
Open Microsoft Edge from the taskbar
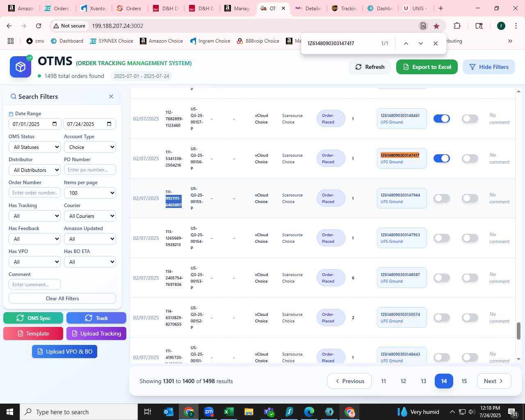[309, 412]
